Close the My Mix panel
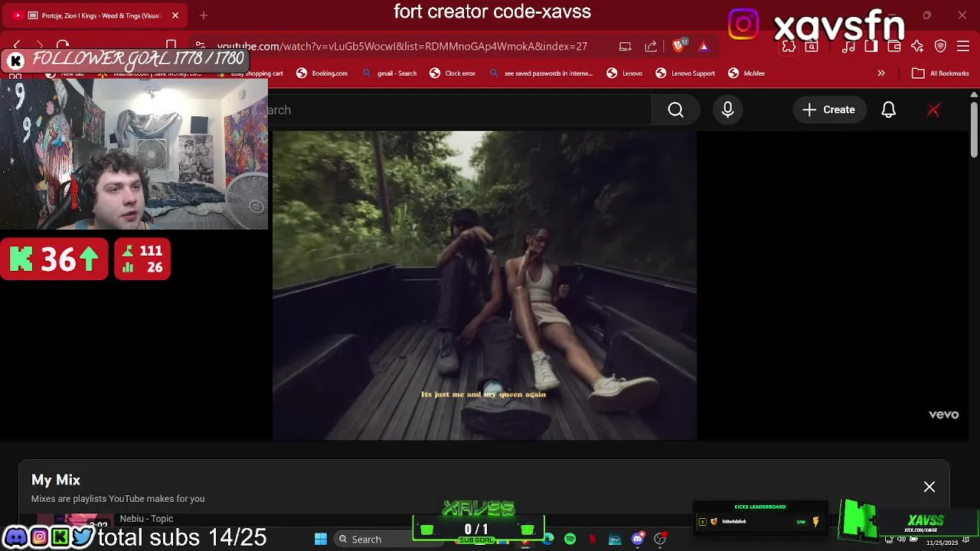 pyautogui.click(x=929, y=487)
